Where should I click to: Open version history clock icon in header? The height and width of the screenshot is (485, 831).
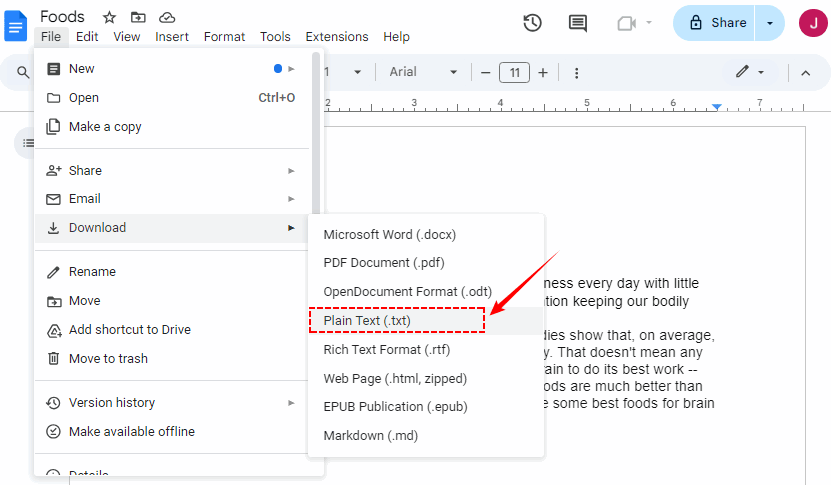[x=532, y=23]
